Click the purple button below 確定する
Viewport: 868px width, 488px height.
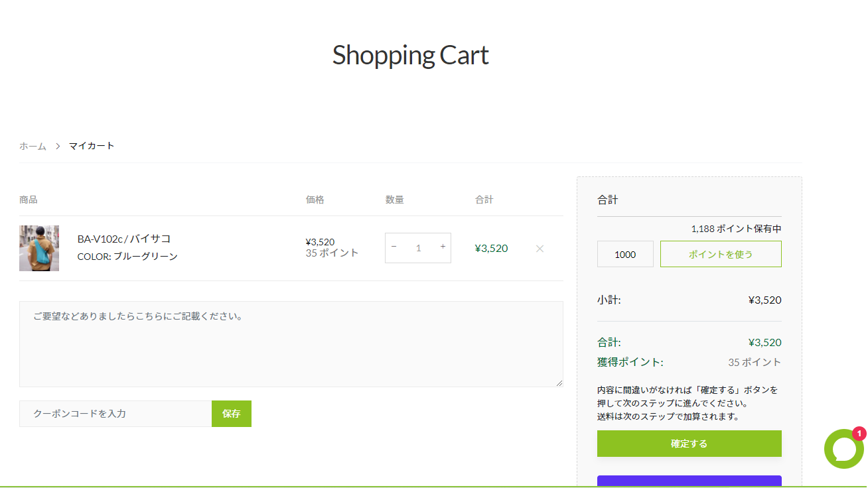pos(689,481)
